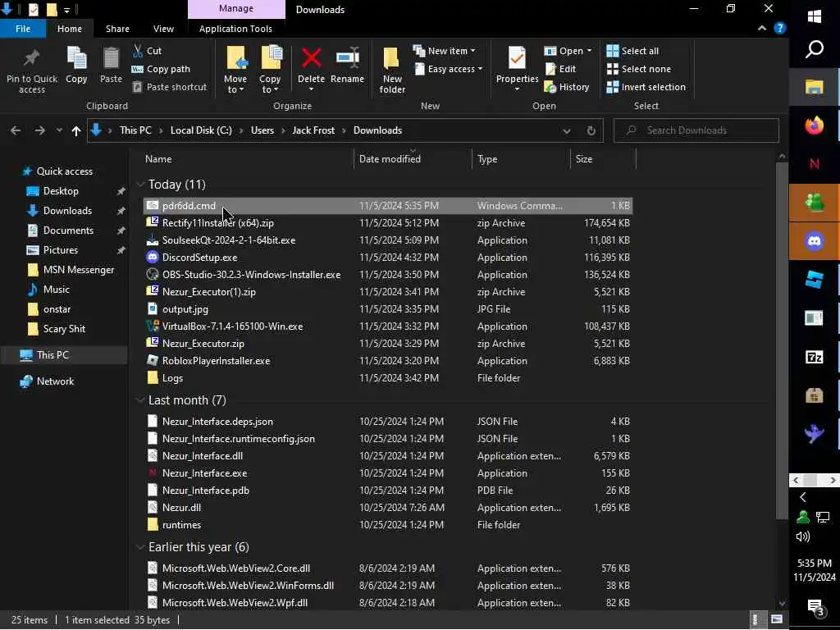Switch to the View ribbon tab
This screenshot has width=840, height=630.
[x=163, y=29]
